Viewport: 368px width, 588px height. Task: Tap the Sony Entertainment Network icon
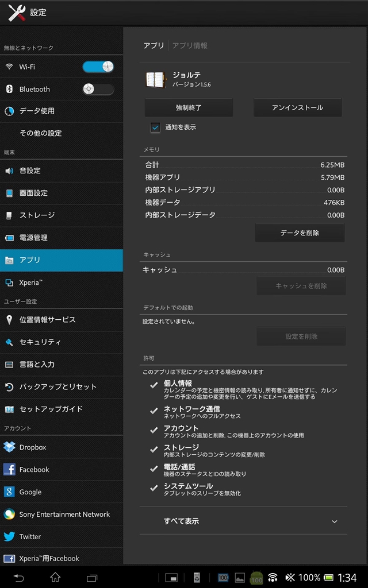click(x=9, y=514)
